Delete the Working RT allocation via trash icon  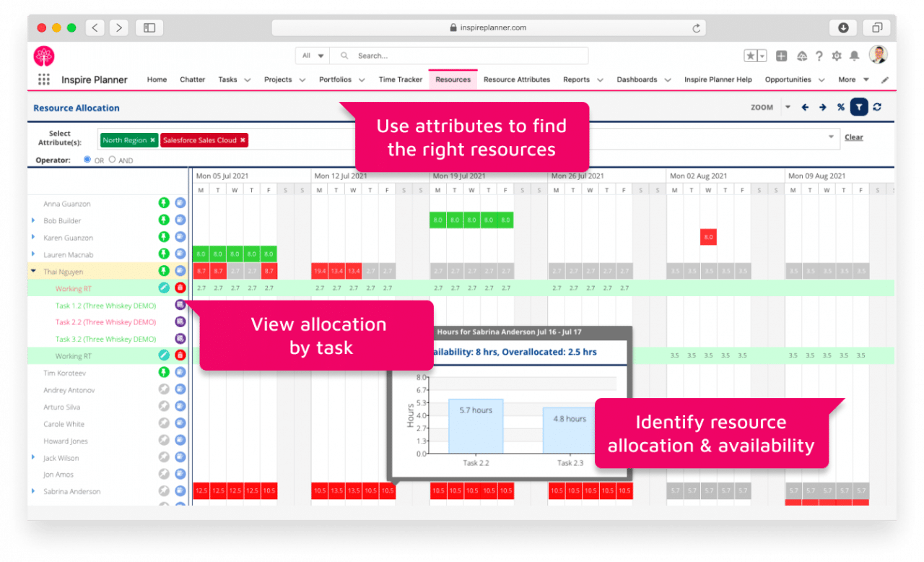(180, 287)
